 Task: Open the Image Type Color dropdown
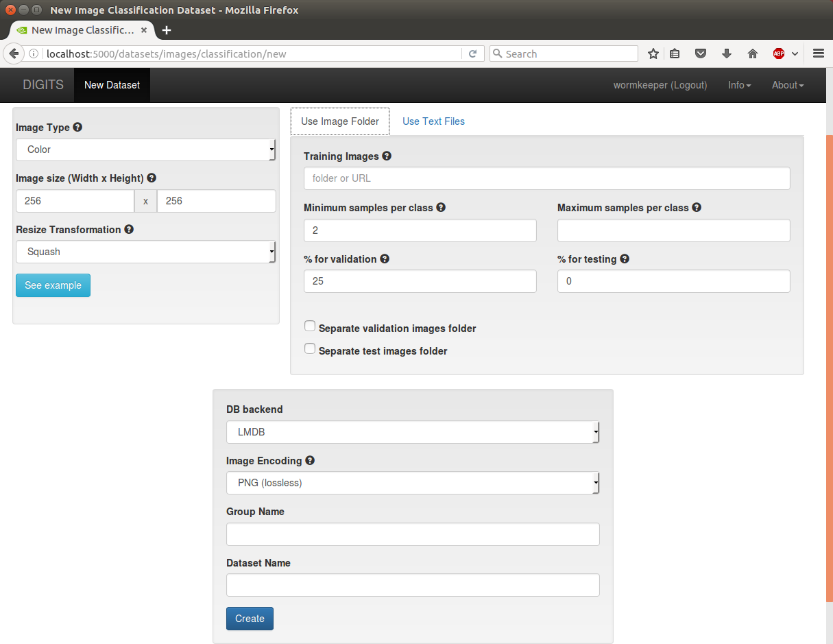click(x=145, y=150)
